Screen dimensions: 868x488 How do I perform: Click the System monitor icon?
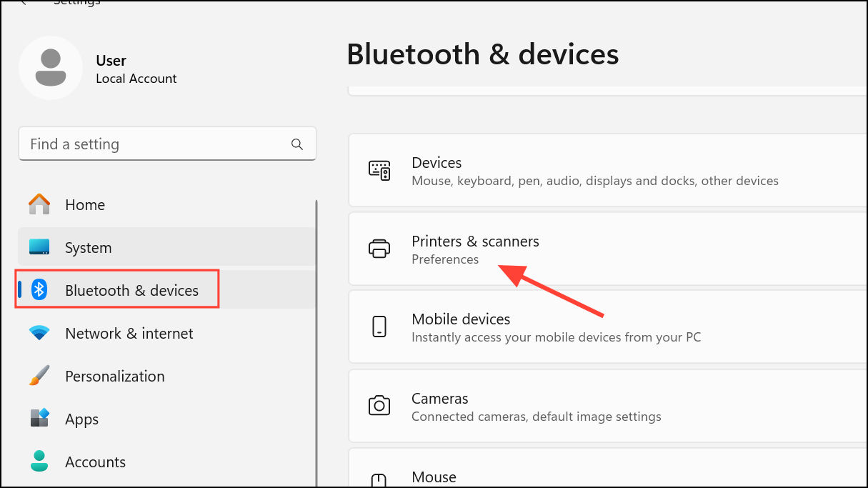click(39, 247)
